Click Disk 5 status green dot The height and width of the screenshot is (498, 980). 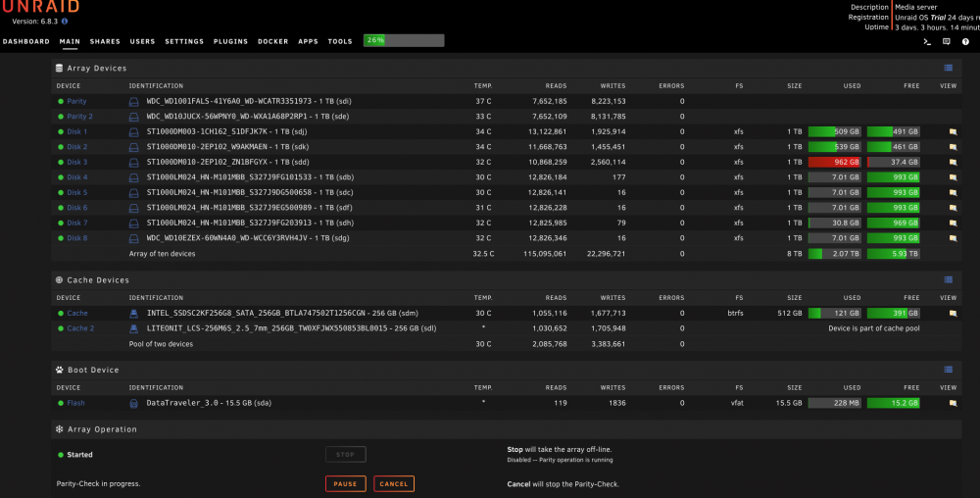tap(61, 192)
